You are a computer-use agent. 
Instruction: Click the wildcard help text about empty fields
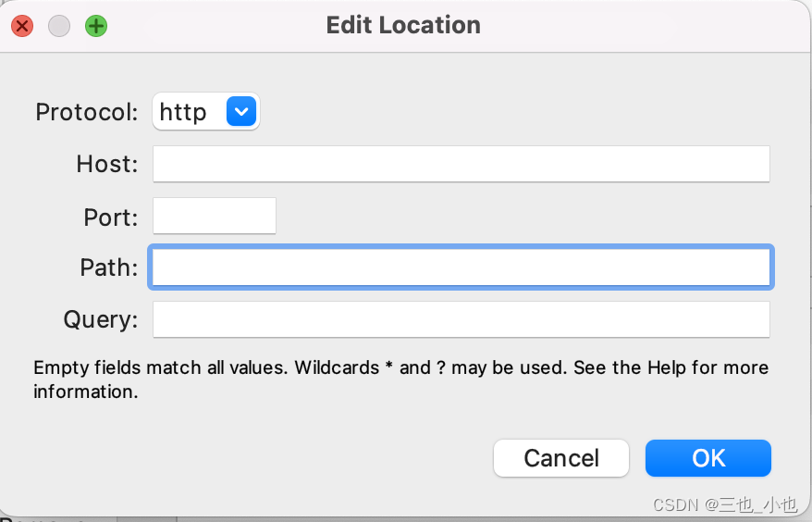pyautogui.click(x=401, y=379)
